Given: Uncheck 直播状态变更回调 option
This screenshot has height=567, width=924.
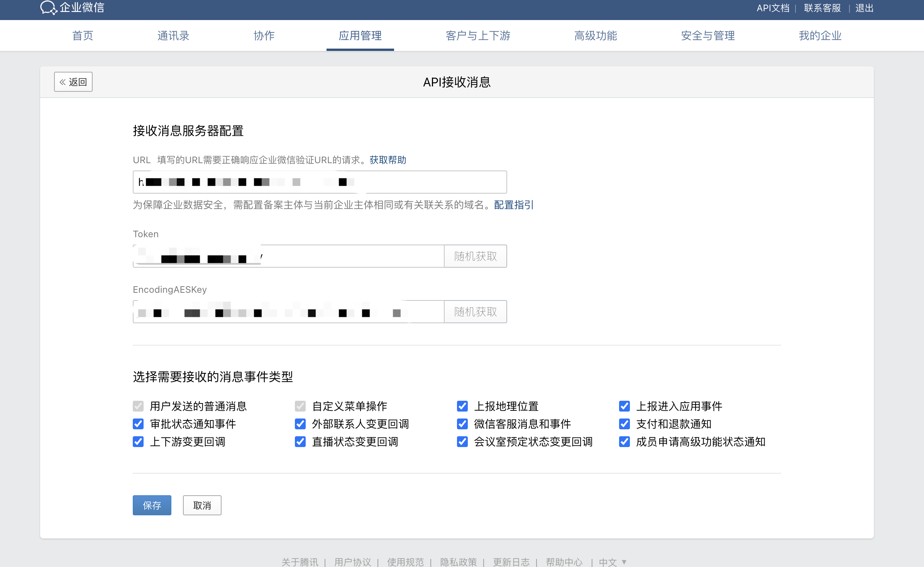Looking at the screenshot, I should click(300, 442).
